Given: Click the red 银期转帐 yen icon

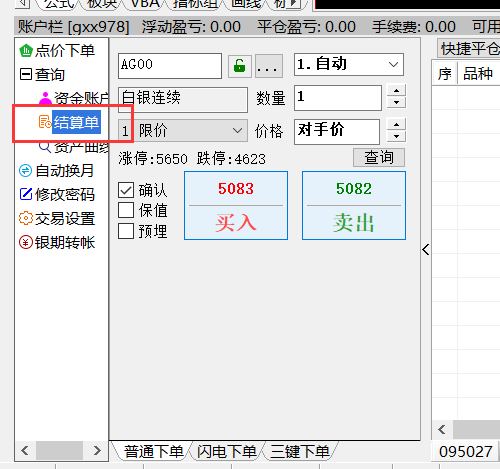Looking at the screenshot, I should [26, 242].
